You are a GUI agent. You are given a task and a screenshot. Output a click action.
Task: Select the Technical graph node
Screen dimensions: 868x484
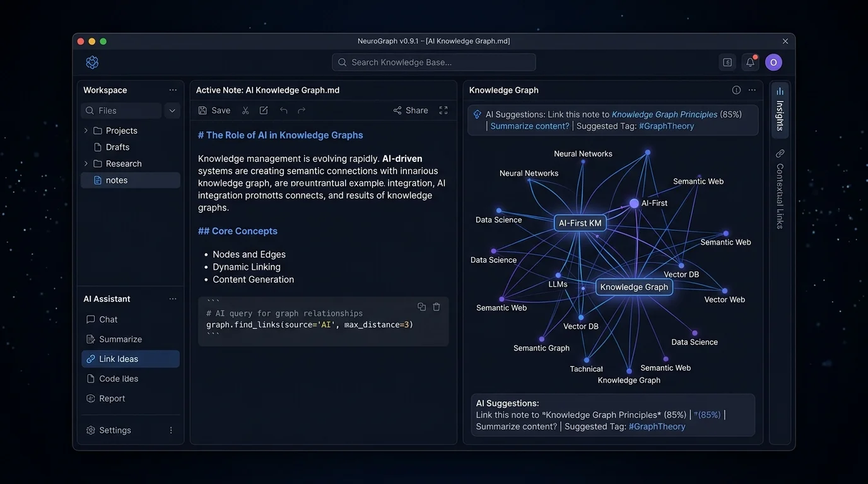click(x=587, y=360)
